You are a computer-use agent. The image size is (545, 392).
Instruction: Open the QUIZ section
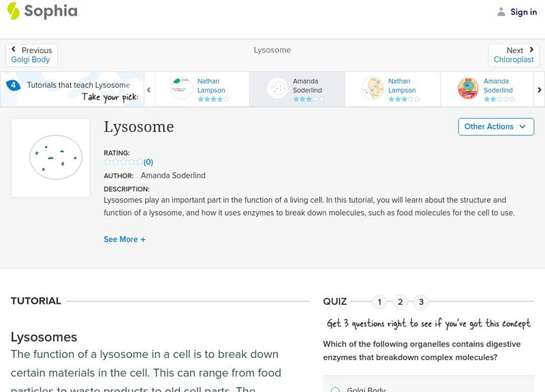click(335, 300)
